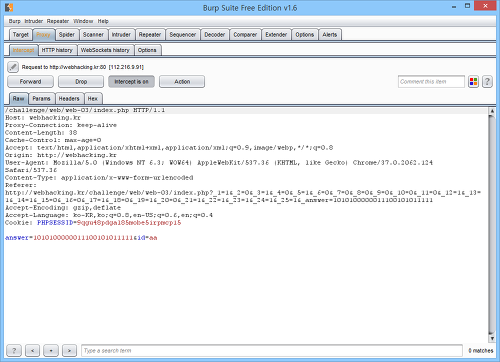
Task: Click the PHPSESSID cookie name
Action: point(55,223)
